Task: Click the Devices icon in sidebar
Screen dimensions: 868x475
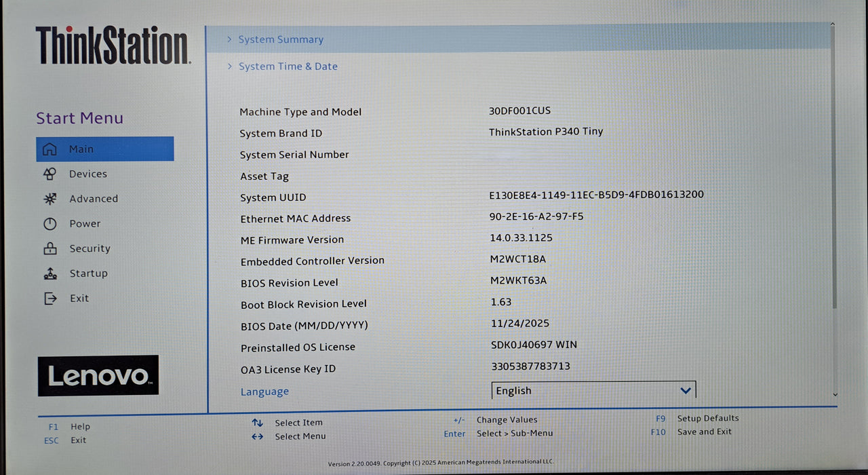Action: coord(50,174)
